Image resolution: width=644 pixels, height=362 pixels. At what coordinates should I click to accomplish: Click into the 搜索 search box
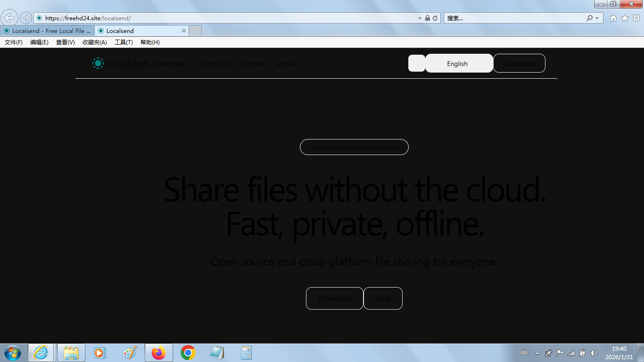[514, 18]
